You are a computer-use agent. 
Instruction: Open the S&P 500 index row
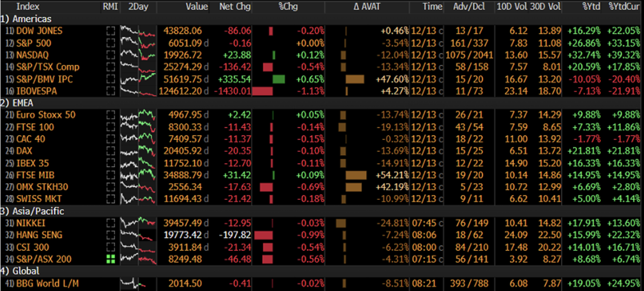(34, 43)
